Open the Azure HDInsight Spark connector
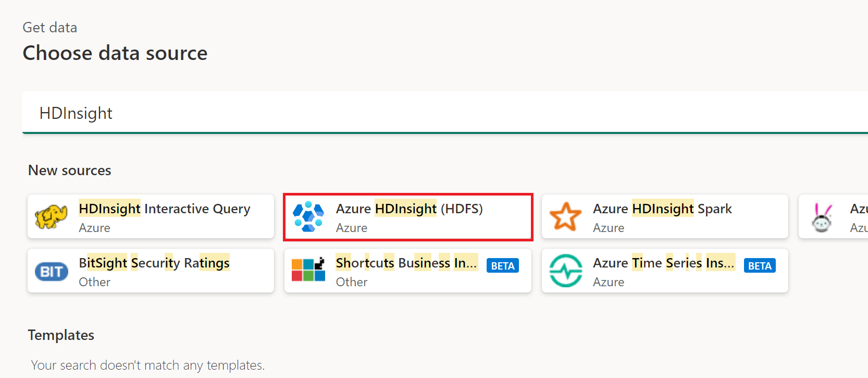 pyautogui.click(x=662, y=209)
